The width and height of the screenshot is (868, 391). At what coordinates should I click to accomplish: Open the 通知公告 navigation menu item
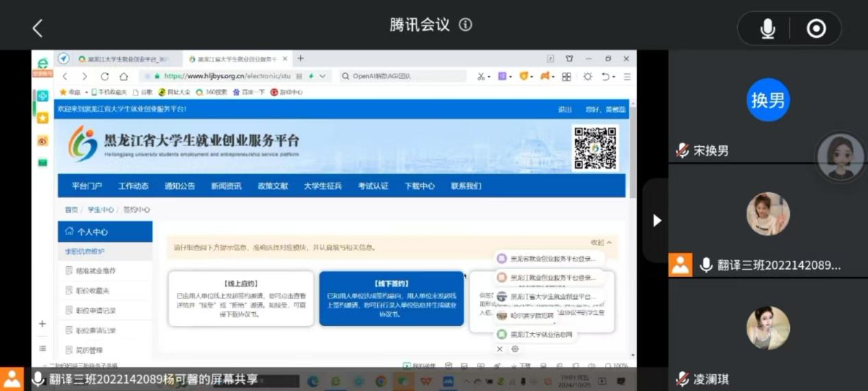coord(180,186)
